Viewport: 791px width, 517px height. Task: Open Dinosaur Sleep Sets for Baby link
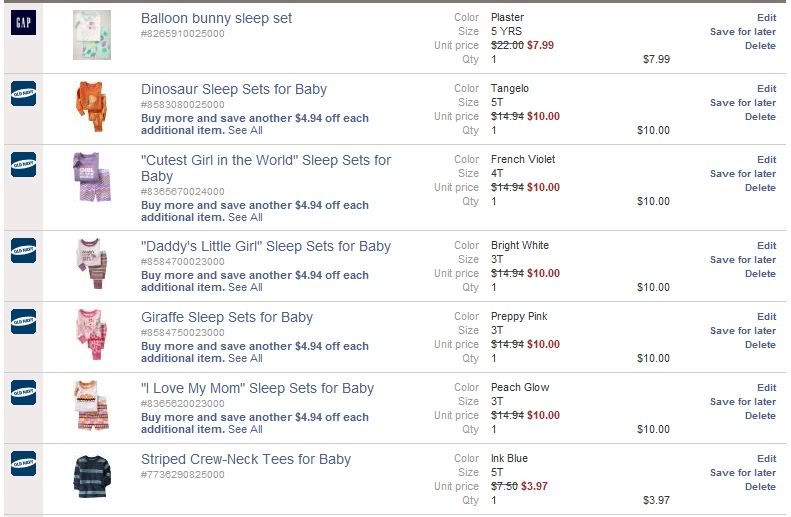pyautogui.click(x=234, y=89)
